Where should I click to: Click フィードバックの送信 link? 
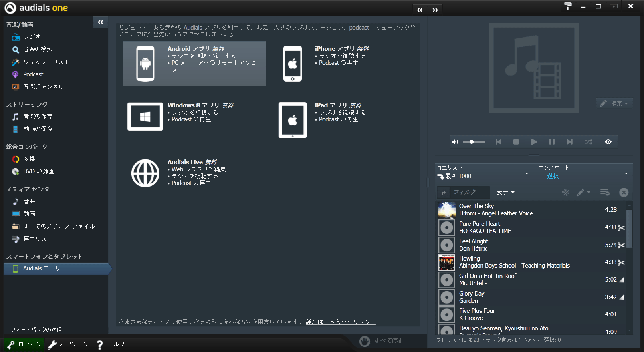(36, 330)
